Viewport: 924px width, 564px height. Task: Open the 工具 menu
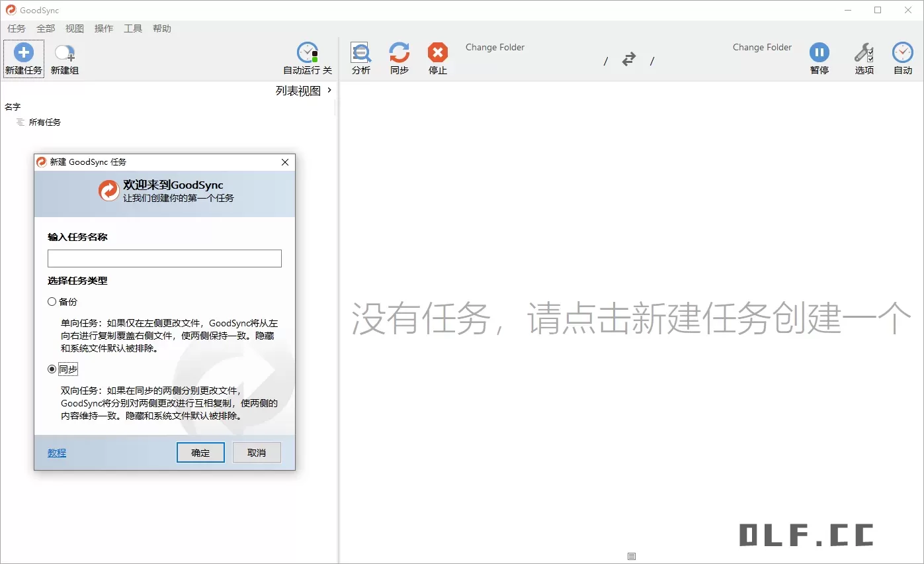pyautogui.click(x=132, y=28)
